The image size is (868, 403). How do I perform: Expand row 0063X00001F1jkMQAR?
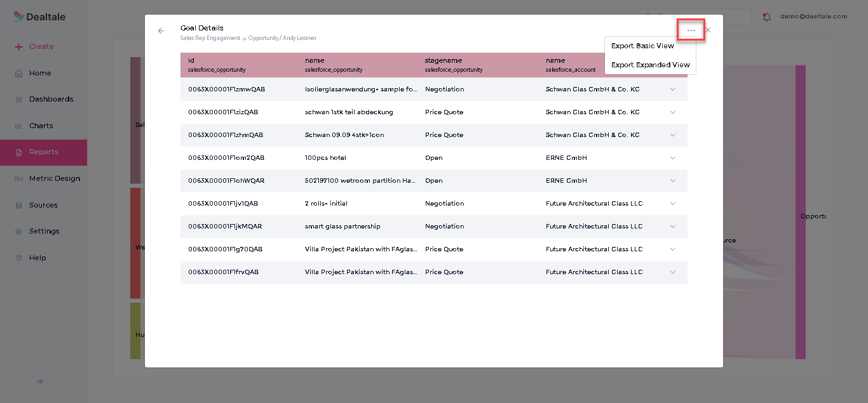point(673,227)
